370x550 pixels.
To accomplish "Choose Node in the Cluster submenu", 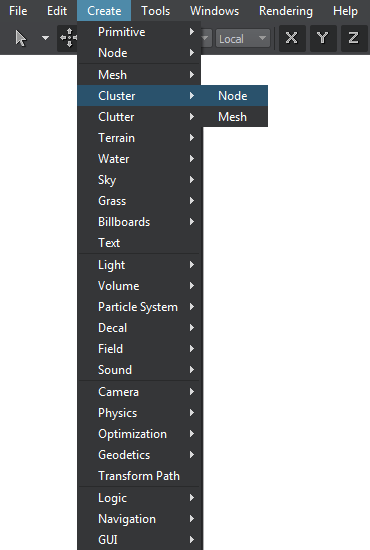I will click(x=235, y=96).
